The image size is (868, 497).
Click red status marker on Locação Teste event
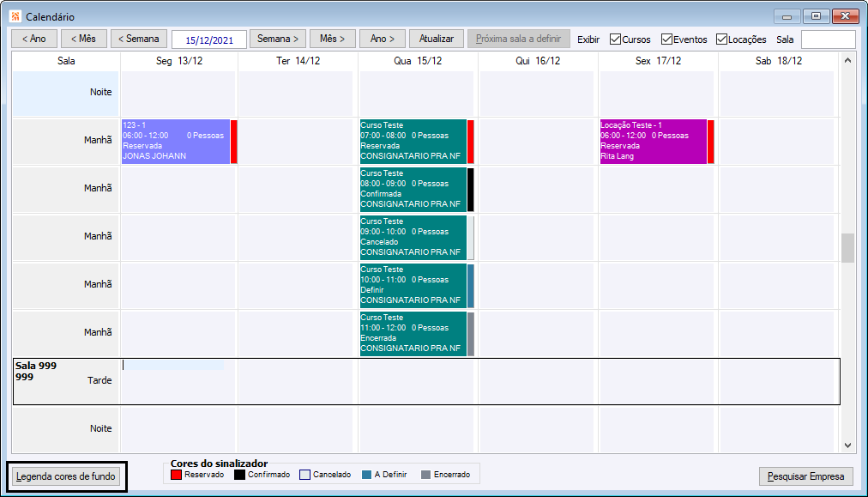711,142
